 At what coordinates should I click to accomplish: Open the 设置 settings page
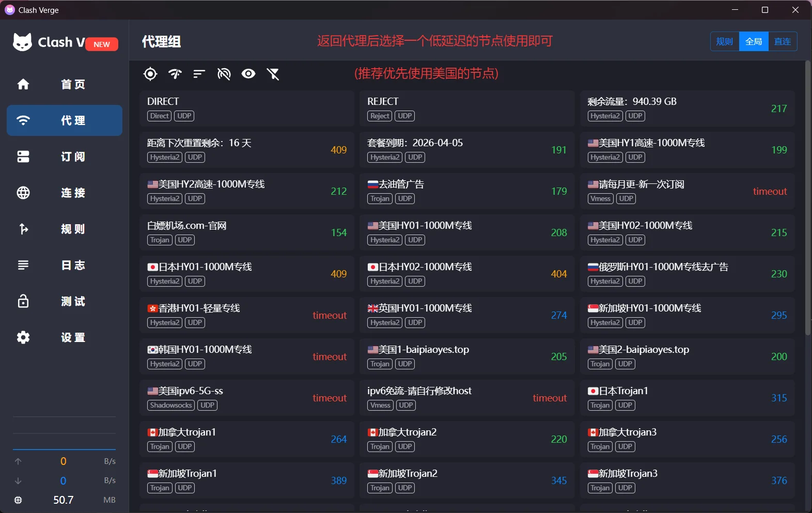pyautogui.click(x=65, y=337)
